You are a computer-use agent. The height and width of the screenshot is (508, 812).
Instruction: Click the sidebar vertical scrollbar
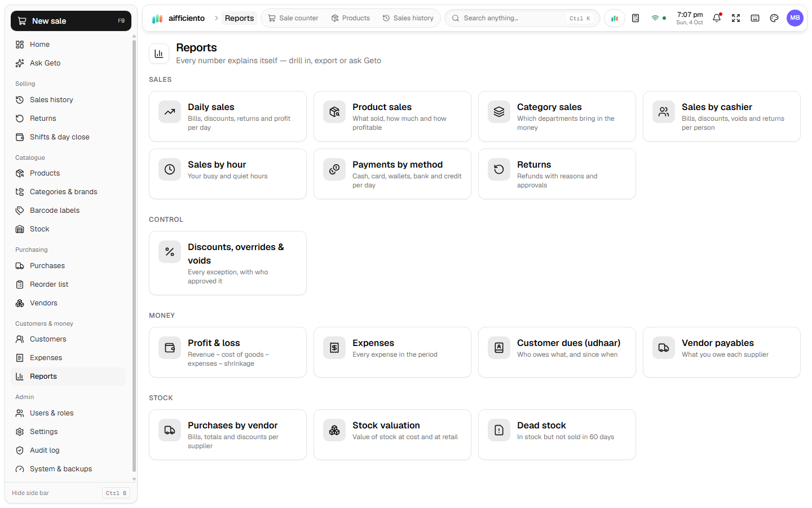pos(134,255)
